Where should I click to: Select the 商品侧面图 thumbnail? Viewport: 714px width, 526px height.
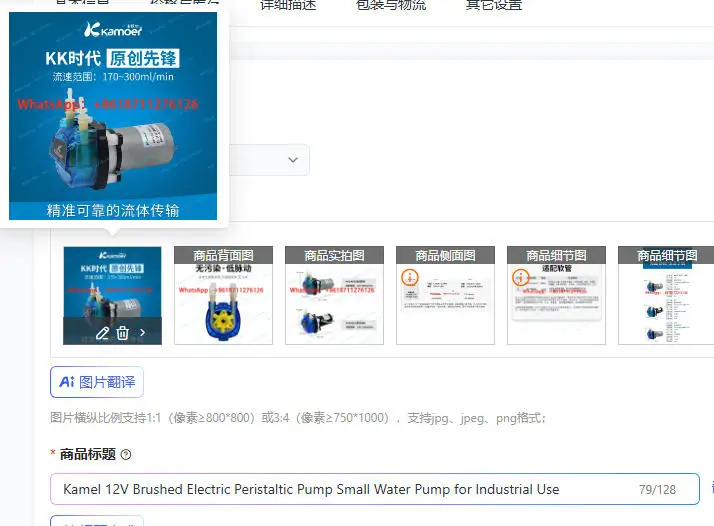pyautogui.click(x=445, y=295)
